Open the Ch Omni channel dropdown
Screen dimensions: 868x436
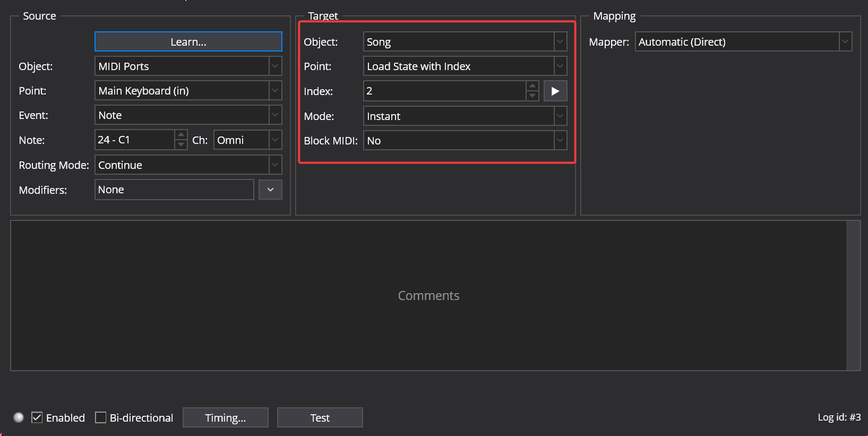point(247,140)
